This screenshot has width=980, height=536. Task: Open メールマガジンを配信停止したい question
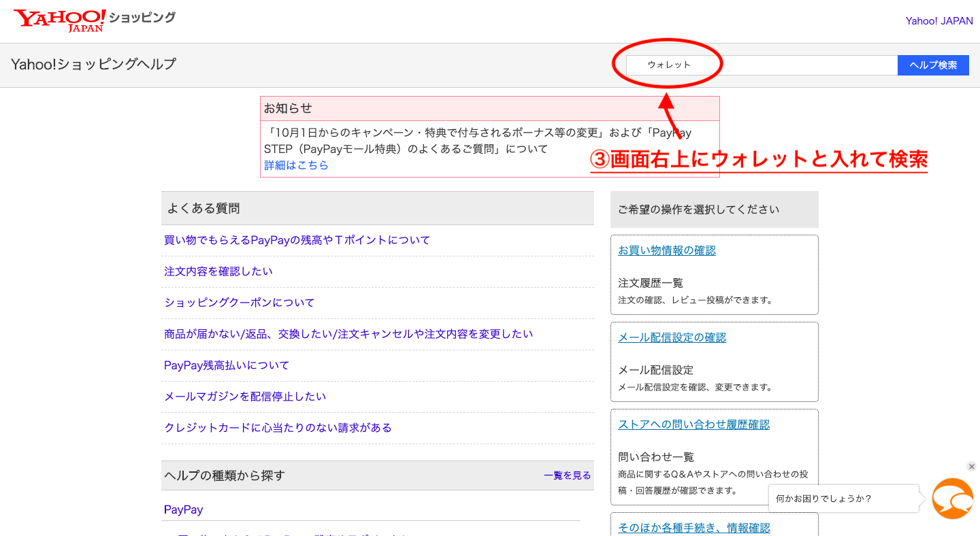tap(245, 397)
